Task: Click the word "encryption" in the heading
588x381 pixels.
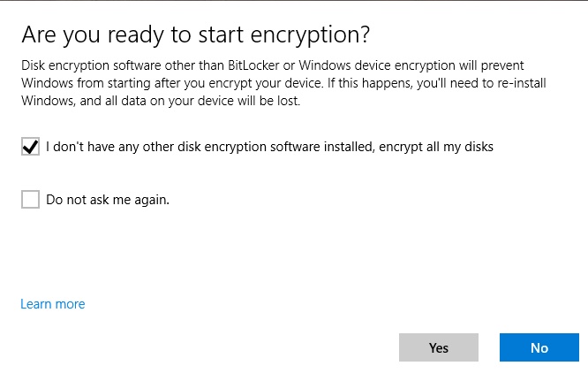Action: (x=309, y=35)
